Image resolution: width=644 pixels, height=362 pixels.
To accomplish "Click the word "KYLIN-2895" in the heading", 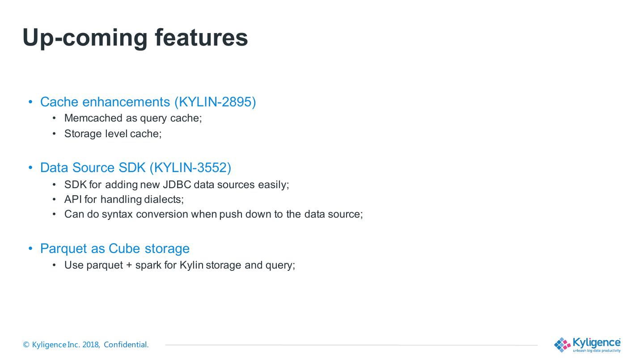I will pyautogui.click(x=215, y=102).
